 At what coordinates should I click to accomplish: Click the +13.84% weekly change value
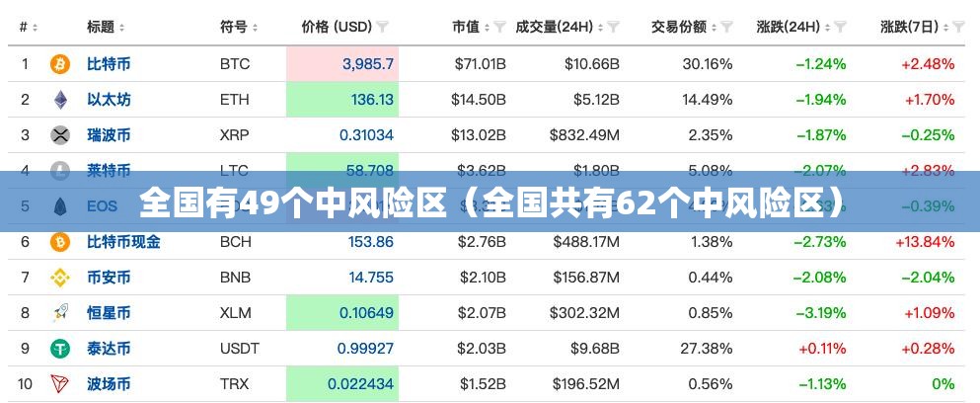[925, 242]
